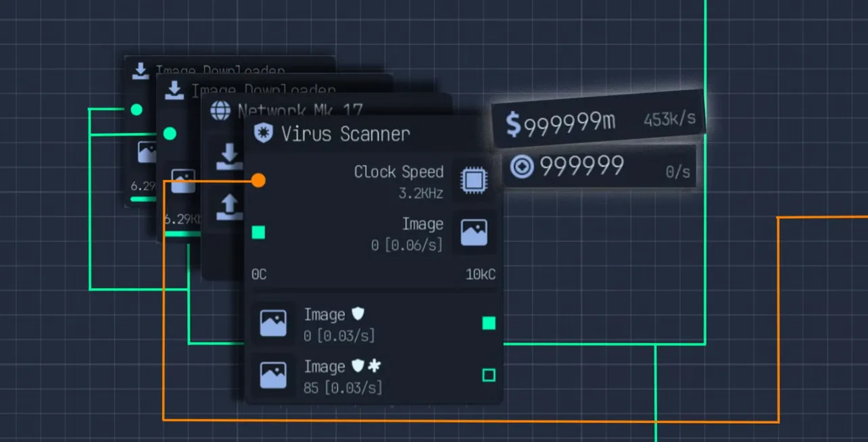The height and width of the screenshot is (442, 868).
Task: Toggle the empty square output next to Image 85
Action: click(489, 376)
